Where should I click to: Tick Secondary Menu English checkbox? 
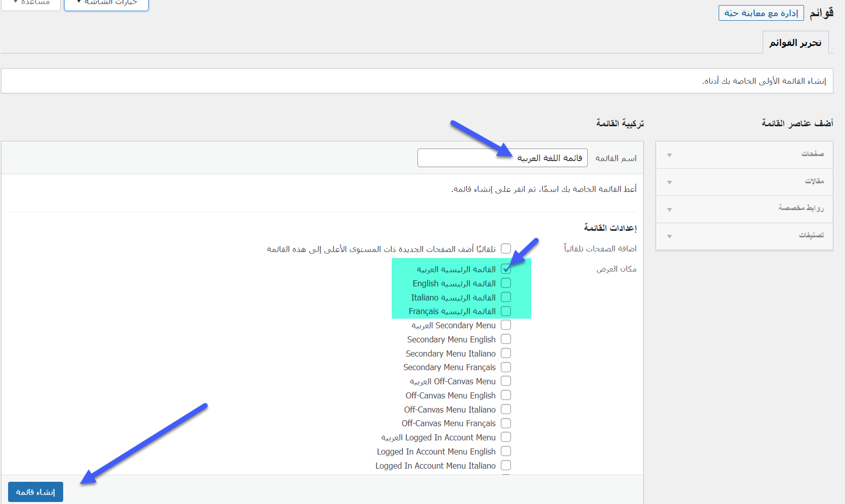coord(506,339)
